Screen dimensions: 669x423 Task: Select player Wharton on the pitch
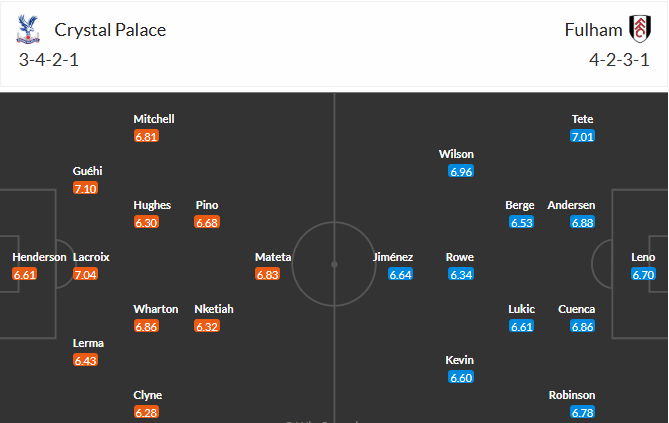(156, 309)
